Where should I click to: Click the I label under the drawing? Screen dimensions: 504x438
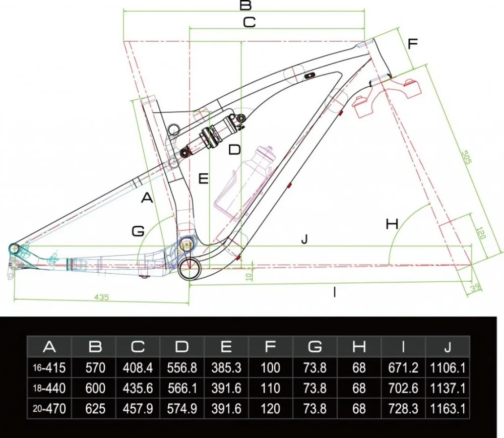click(335, 292)
